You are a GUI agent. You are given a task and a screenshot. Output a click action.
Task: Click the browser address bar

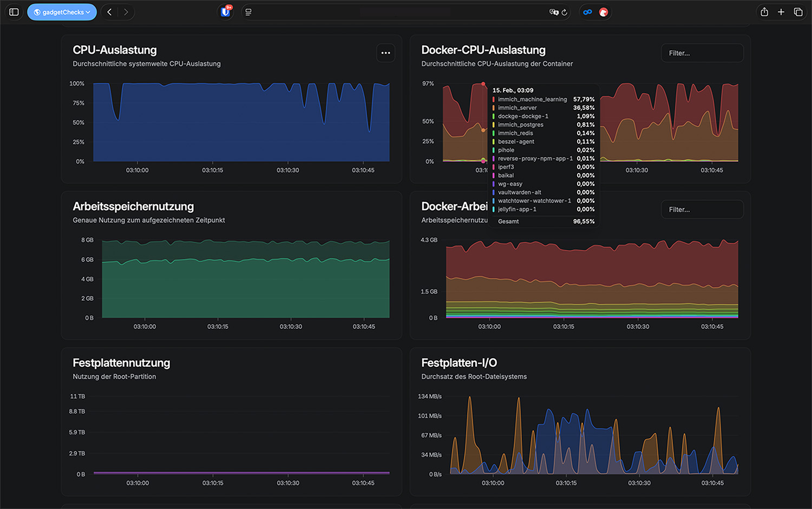coord(401,12)
